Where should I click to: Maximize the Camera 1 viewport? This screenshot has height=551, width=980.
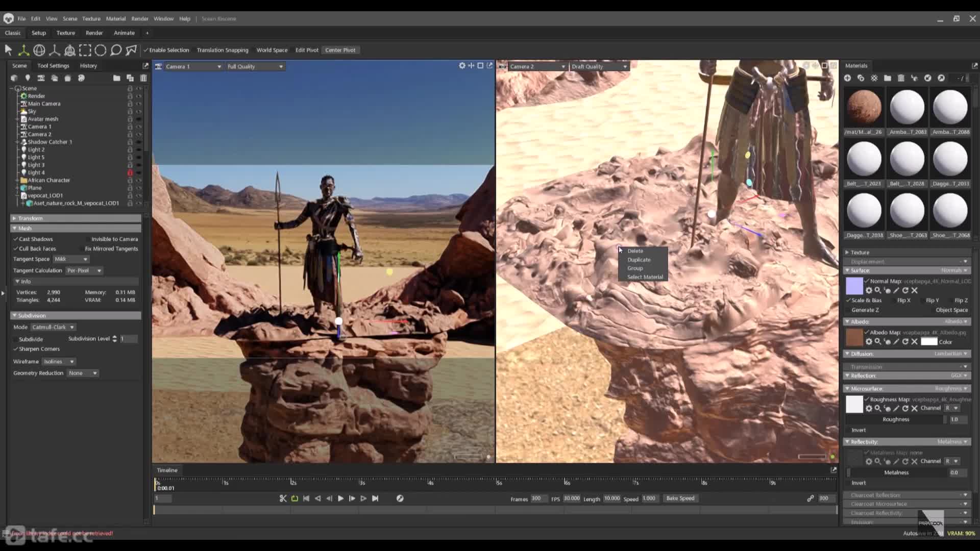pyautogui.click(x=480, y=66)
